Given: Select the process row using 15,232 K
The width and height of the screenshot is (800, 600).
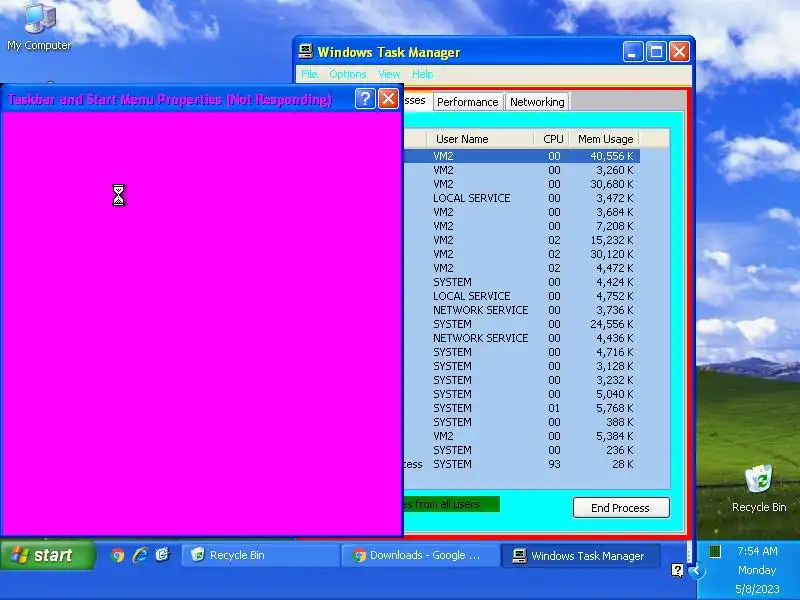Looking at the screenshot, I should tap(521, 240).
